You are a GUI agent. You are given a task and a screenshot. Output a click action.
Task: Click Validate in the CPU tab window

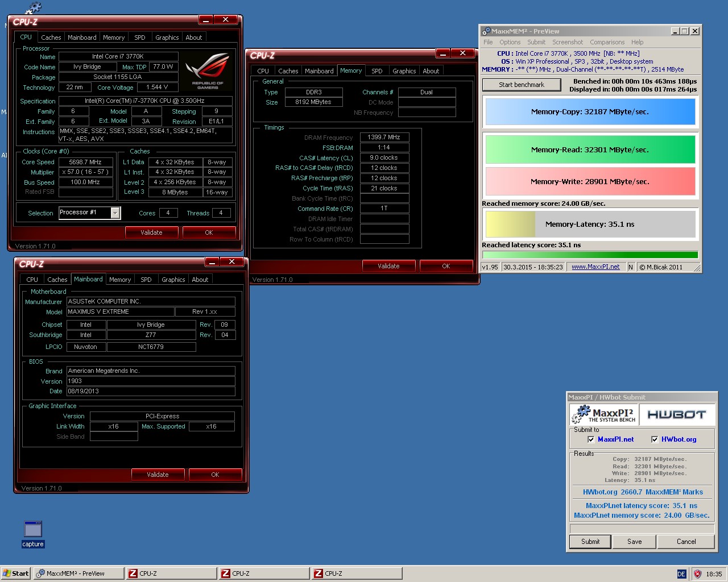[x=151, y=232]
